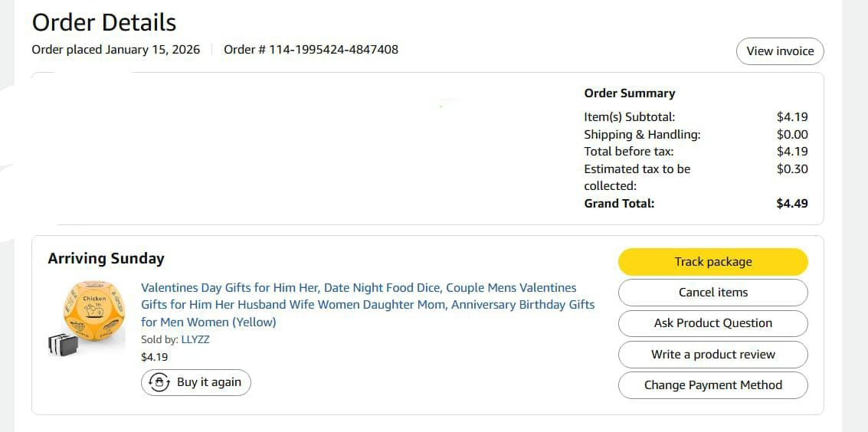Visit the LLYZZ seller link

click(x=195, y=339)
